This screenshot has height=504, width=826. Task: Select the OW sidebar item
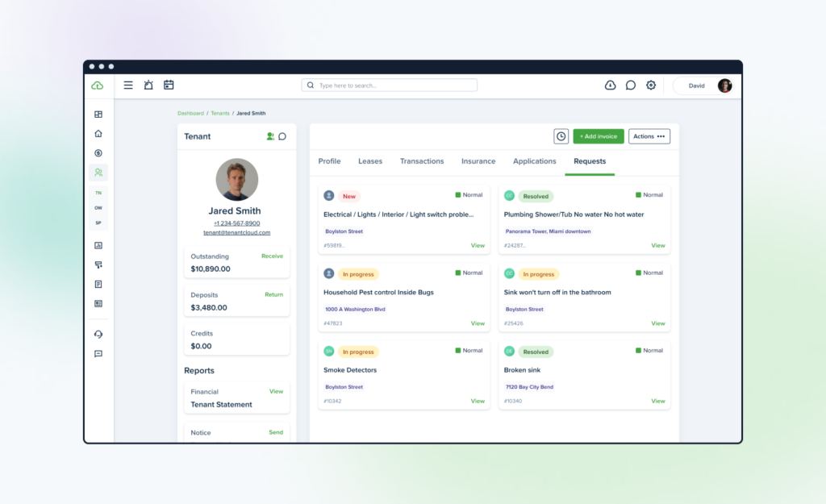pyautogui.click(x=98, y=208)
